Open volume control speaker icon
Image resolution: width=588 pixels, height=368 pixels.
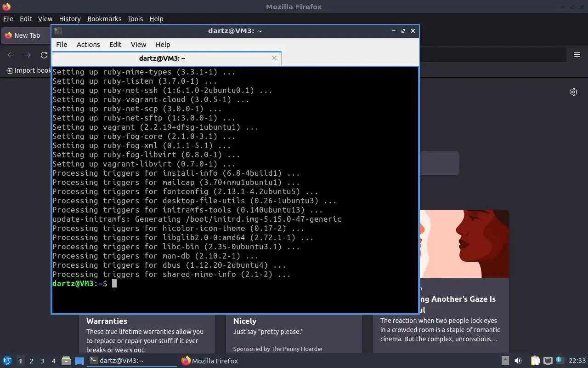click(518, 361)
